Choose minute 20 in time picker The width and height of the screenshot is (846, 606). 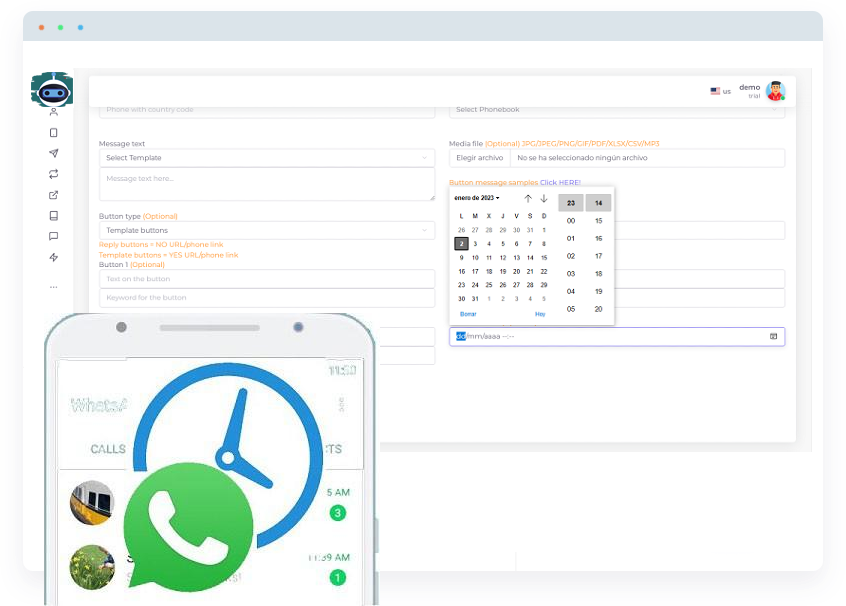coord(598,309)
